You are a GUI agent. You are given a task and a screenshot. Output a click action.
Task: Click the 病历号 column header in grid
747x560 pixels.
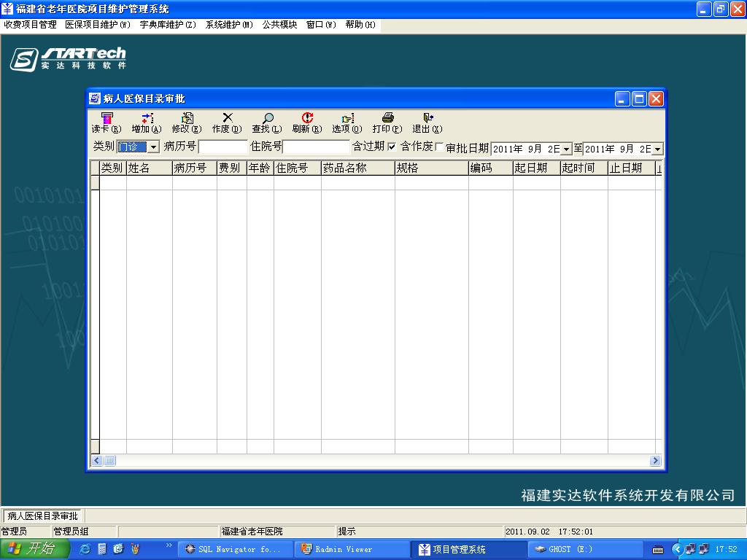[194, 168]
